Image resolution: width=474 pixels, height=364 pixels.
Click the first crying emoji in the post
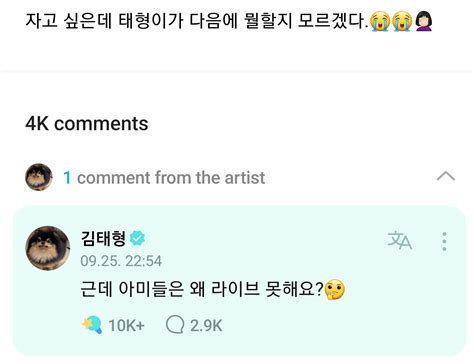[x=380, y=21]
